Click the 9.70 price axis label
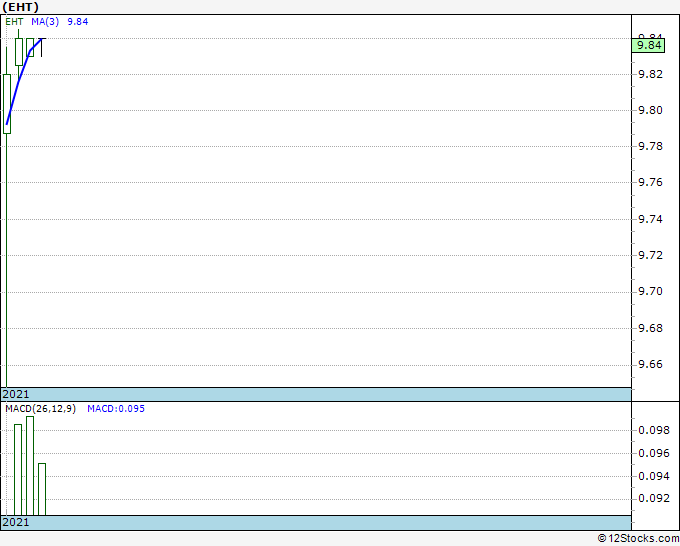 651,291
